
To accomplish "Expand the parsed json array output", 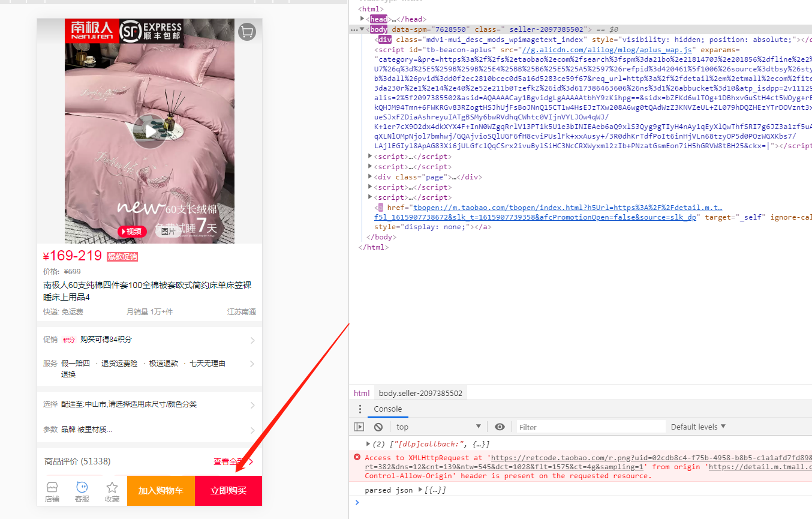I will coord(420,490).
